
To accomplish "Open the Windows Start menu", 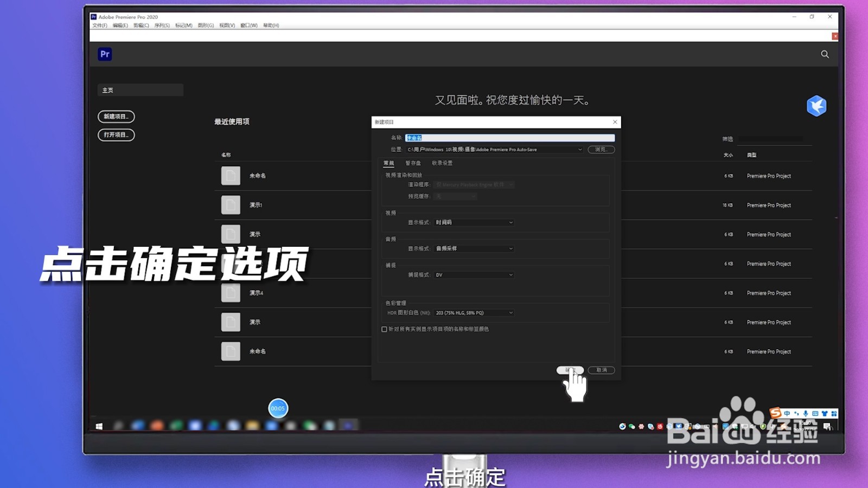I will (x=98, y=427).
